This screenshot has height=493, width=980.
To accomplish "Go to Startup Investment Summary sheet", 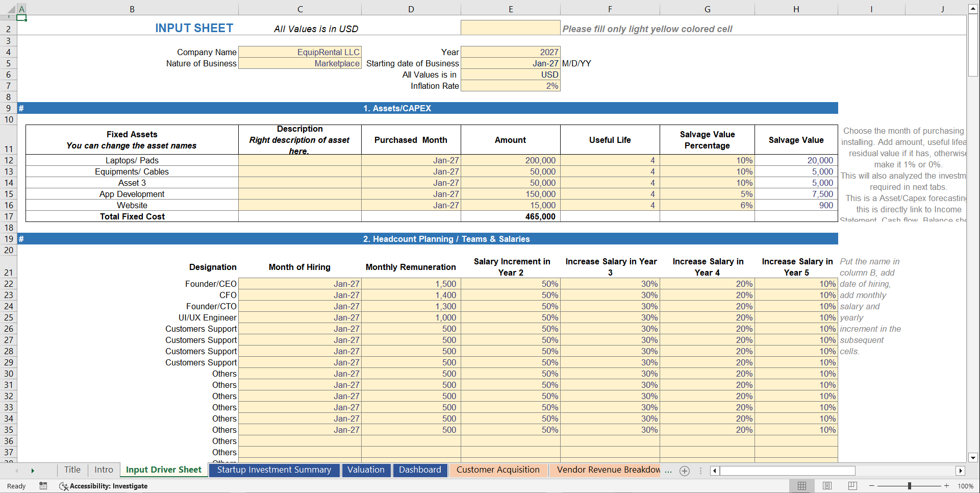I will pyautogui.click(x=274, y=470).
